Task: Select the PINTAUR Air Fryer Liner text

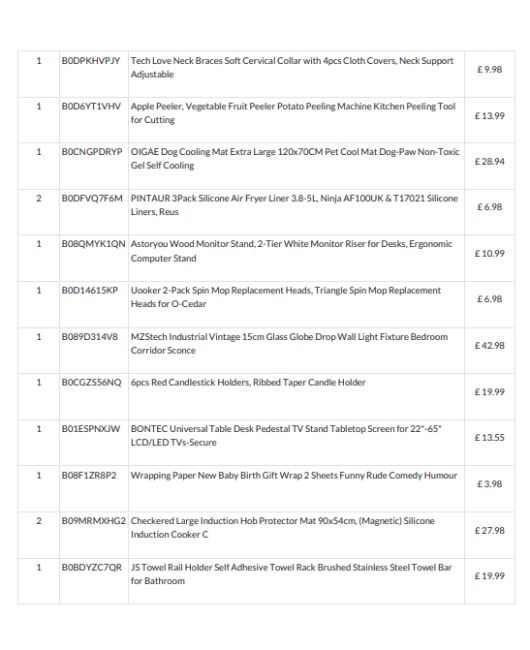Action: click(x=294, y=205)
